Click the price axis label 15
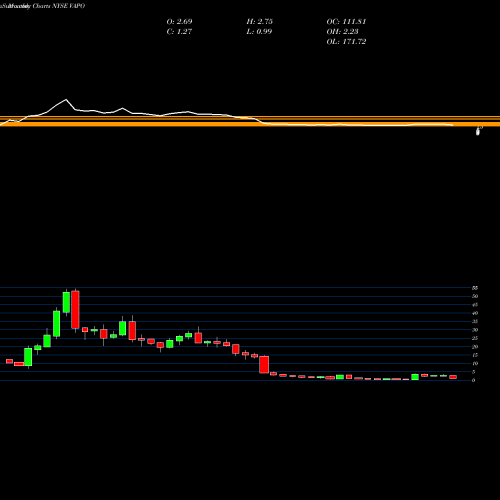This screenshot has width=500, height=500. pos(475,355)
